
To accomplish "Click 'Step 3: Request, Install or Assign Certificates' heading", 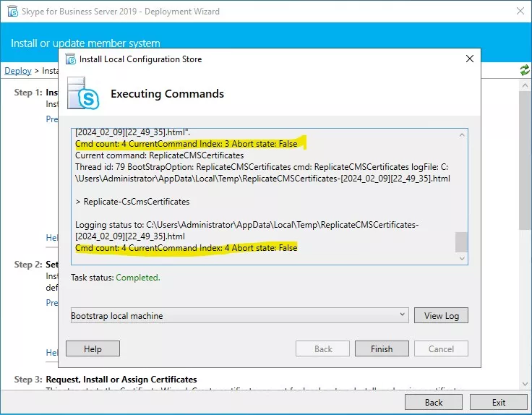I will point(106,380).
